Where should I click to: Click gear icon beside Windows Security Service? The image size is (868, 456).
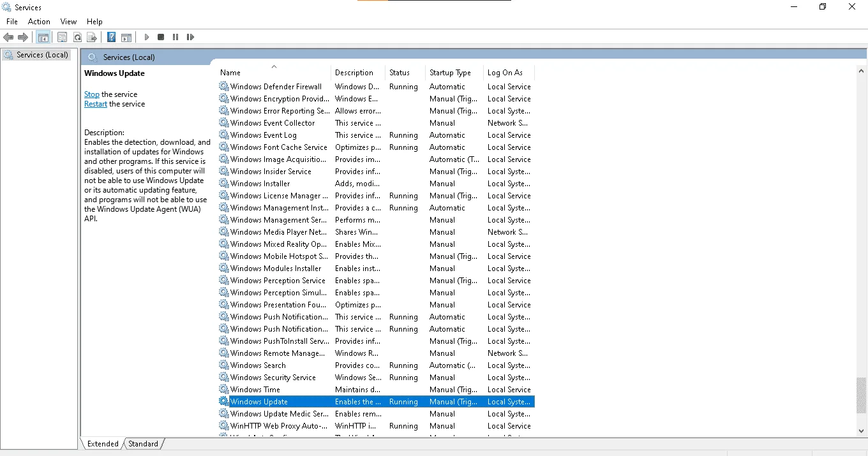pyautogui.click(x=223, y=377)
